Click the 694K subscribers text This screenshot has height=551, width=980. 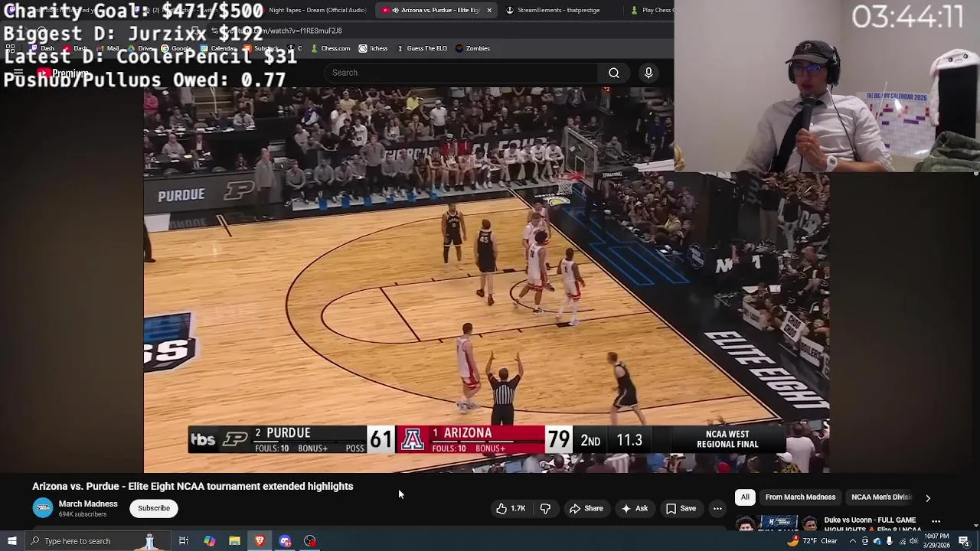(x=83, y=514)
